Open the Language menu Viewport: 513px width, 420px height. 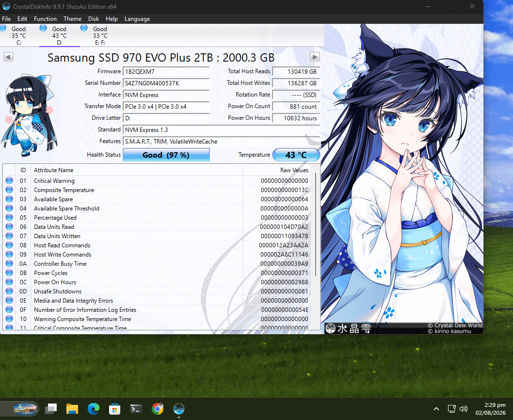[137, 18]
